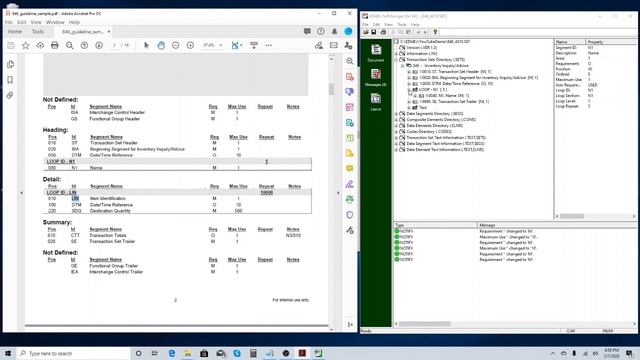Viewport: 640px width, 360px height.
Task: Click the sign document pen icon
Action: (319, 45)
